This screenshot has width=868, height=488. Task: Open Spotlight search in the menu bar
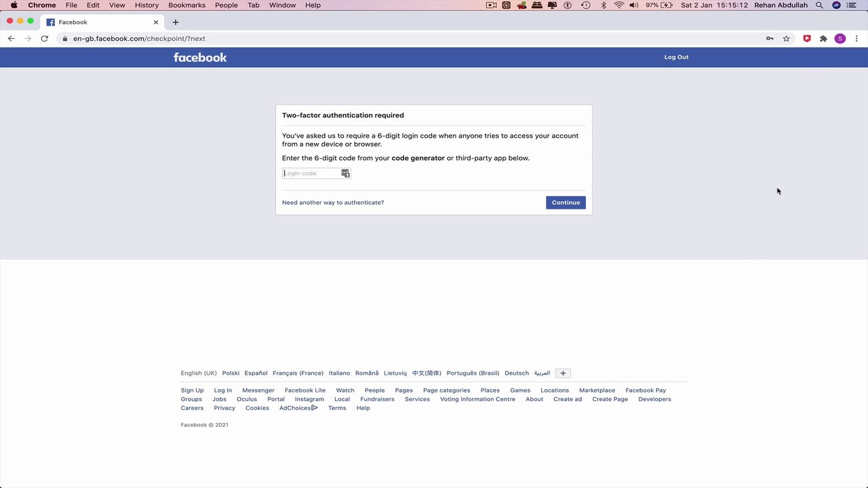pyautogui.click(x=819, y=5)
